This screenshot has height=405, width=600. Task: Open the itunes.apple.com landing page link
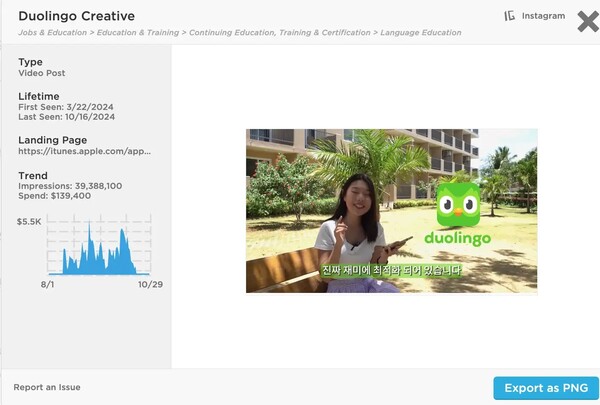85,151
